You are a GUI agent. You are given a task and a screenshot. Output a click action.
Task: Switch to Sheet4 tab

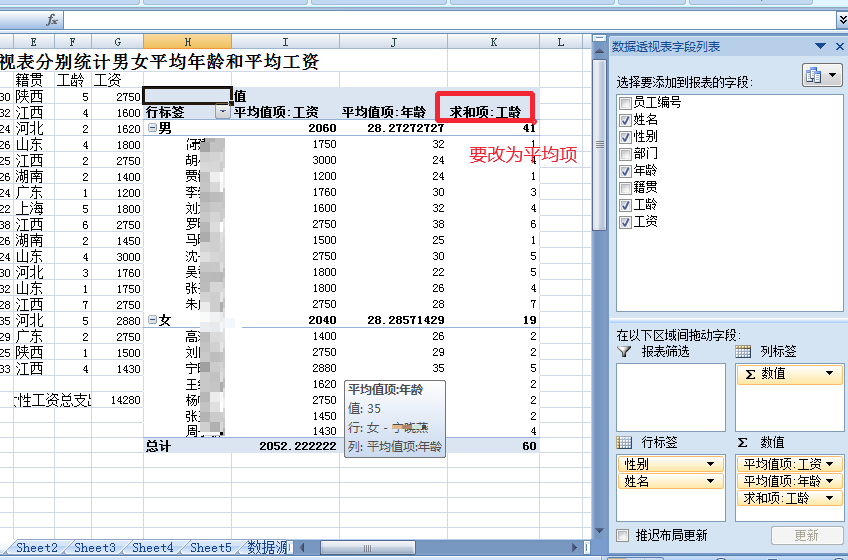pos(153,548)
